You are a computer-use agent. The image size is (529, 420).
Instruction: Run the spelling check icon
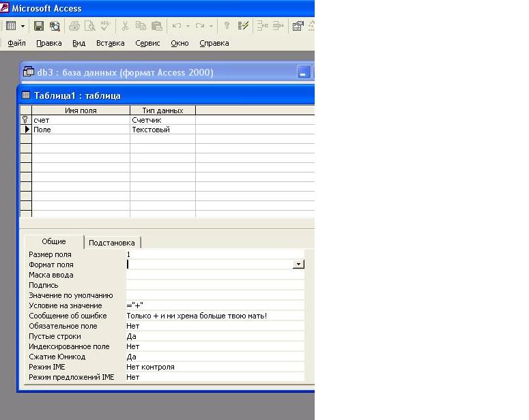coord(105,26)
